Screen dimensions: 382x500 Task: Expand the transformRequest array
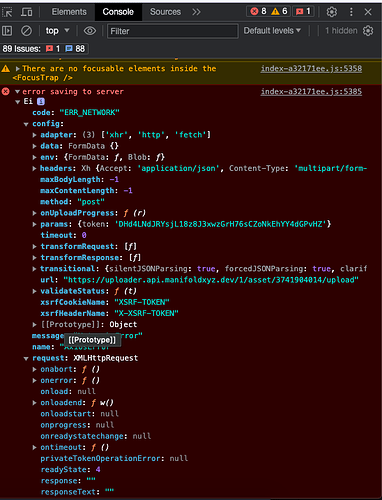tap(34, 246)
